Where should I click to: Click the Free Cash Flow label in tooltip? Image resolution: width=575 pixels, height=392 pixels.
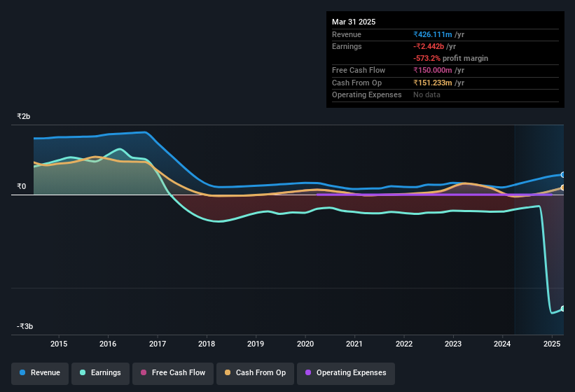click(359, 70)
